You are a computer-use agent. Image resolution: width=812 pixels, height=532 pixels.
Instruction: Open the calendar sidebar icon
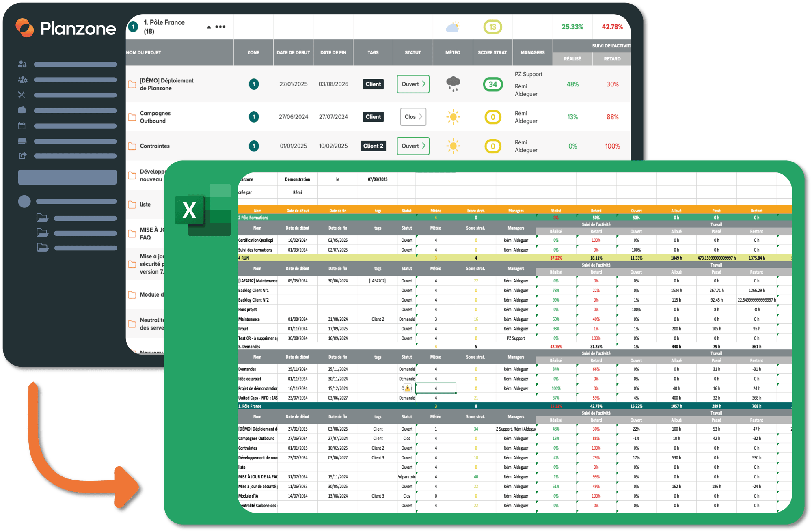(22, 126)
